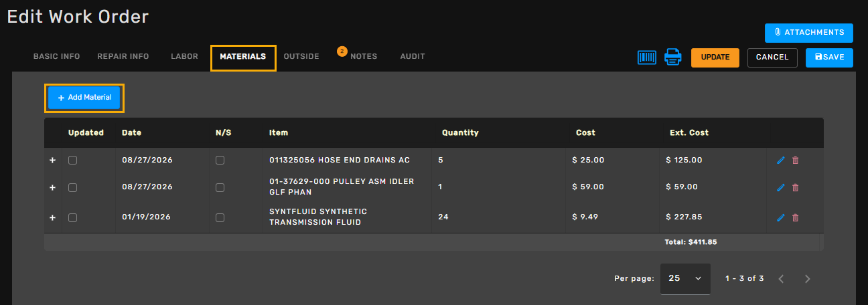Edit the PULLEY ASM IDLER material row

[x=780, y=188]
